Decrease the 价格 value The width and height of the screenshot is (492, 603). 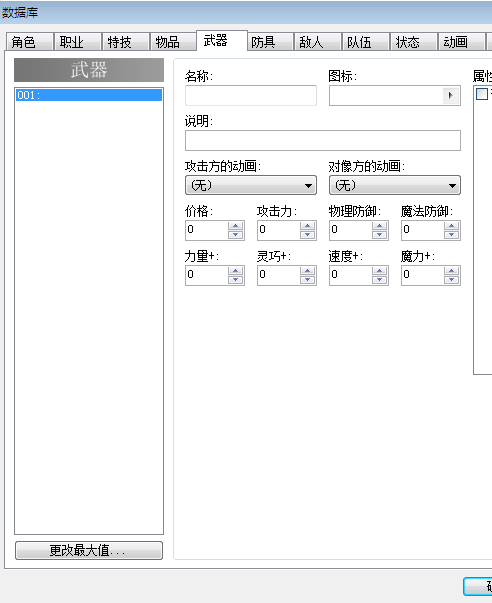pyautogui.click(x=235, y=235)
